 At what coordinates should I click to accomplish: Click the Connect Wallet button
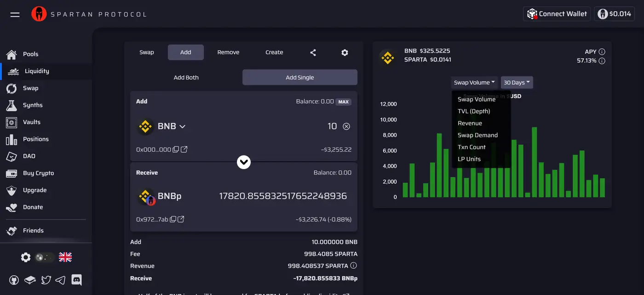pyautogui.click(x=557, y=14)
